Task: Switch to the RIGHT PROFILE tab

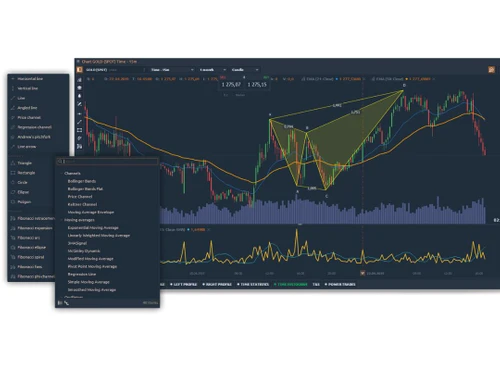Action: tap(217, 284)
